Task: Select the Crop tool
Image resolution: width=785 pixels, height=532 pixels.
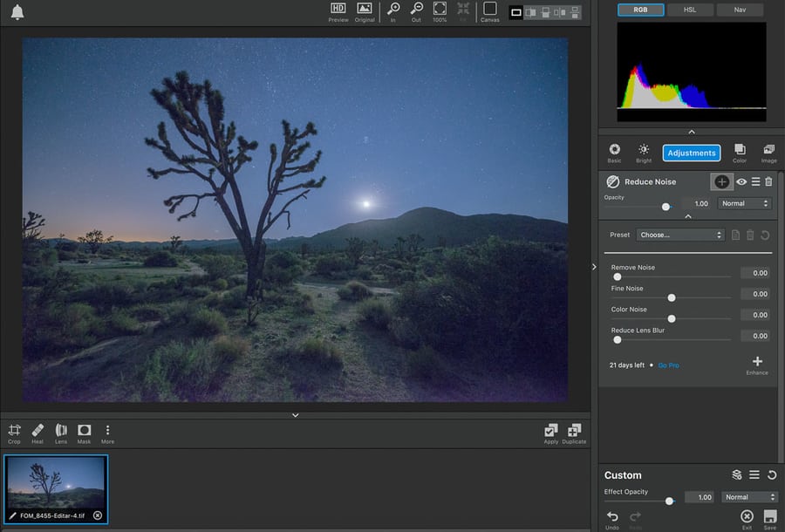Action: (x=14, y=433)
